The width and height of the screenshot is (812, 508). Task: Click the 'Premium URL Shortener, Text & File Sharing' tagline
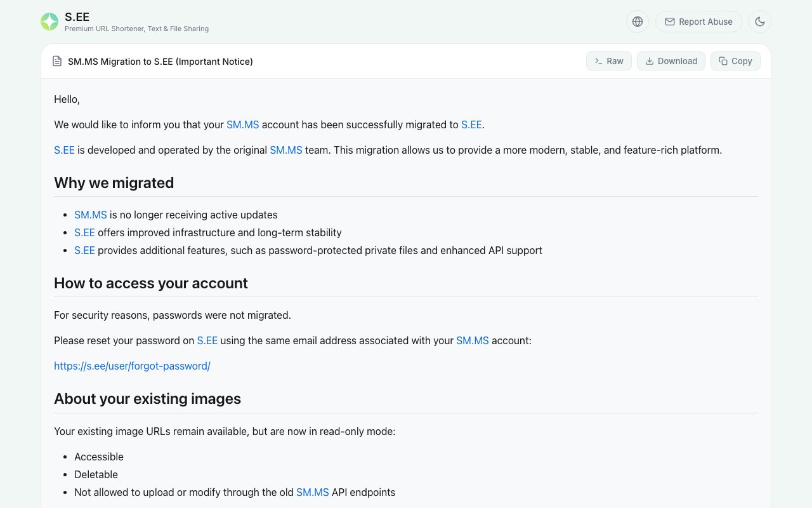(137, 29)
